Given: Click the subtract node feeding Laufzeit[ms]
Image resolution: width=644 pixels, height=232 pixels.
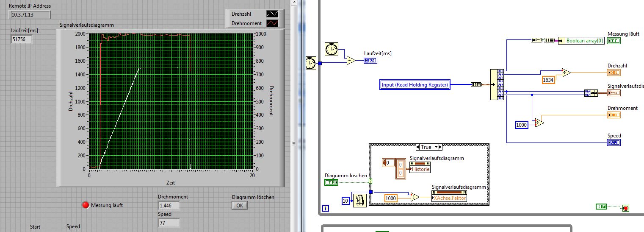Looking at the screenshot, I should 351,61.
